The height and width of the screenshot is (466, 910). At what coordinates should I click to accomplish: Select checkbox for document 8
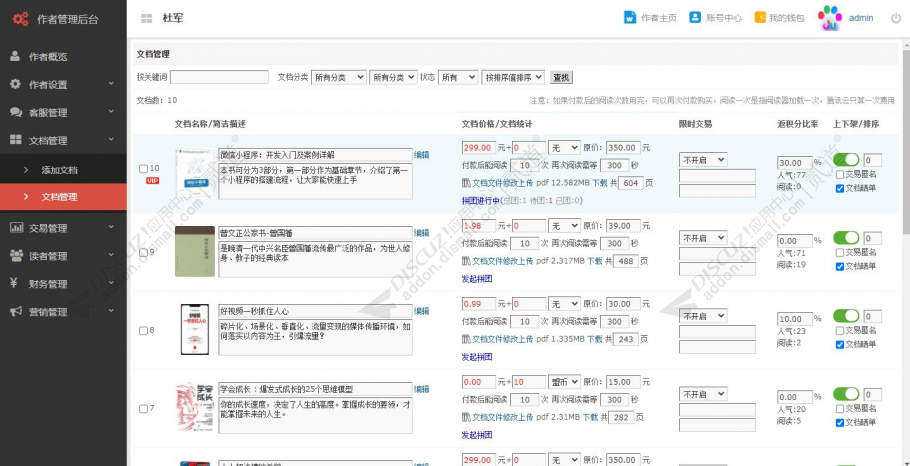coord(143,330)
